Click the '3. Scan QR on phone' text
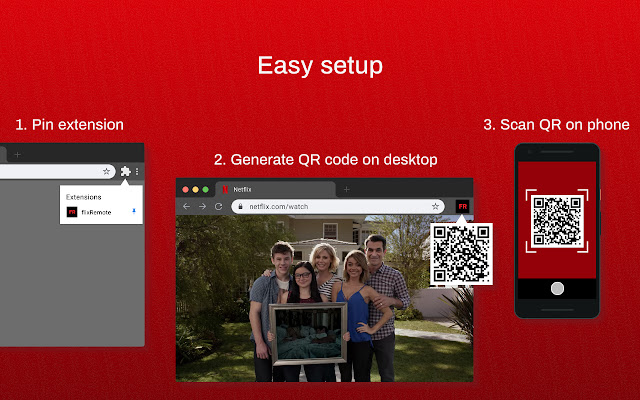The image size is (640, 400). click(x=556, y=125)
